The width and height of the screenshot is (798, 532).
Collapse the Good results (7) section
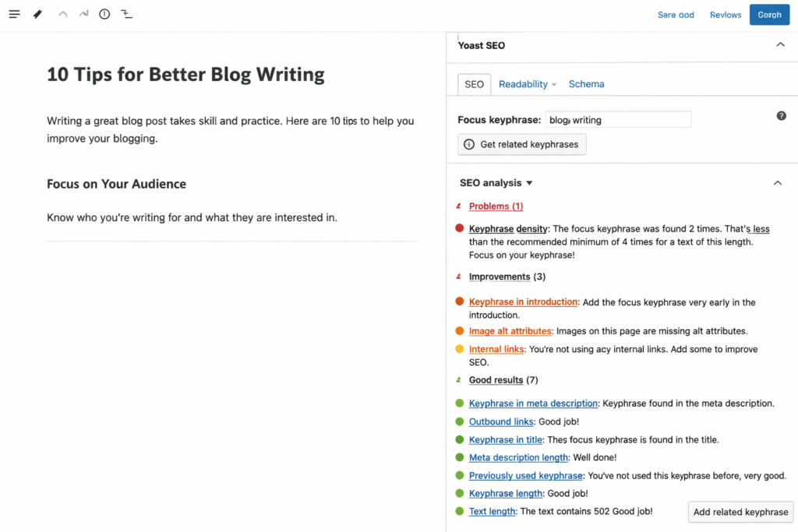tap(460, 379)
